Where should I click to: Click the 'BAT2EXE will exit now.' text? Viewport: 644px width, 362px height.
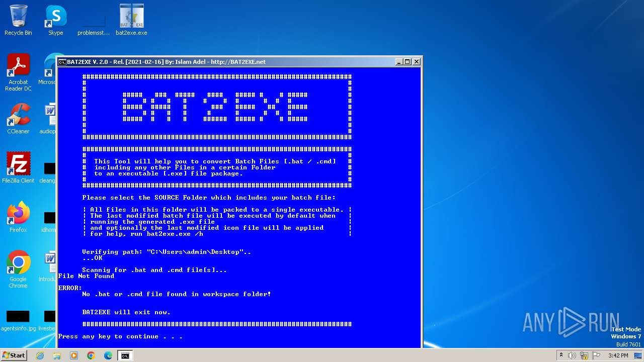click(126, 312)
